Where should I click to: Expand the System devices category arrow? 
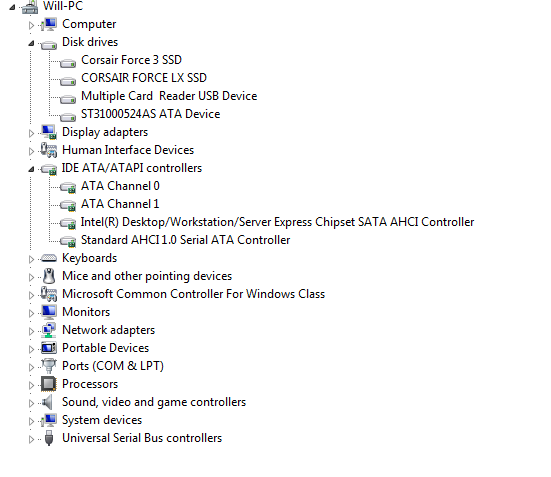point(31,421)
